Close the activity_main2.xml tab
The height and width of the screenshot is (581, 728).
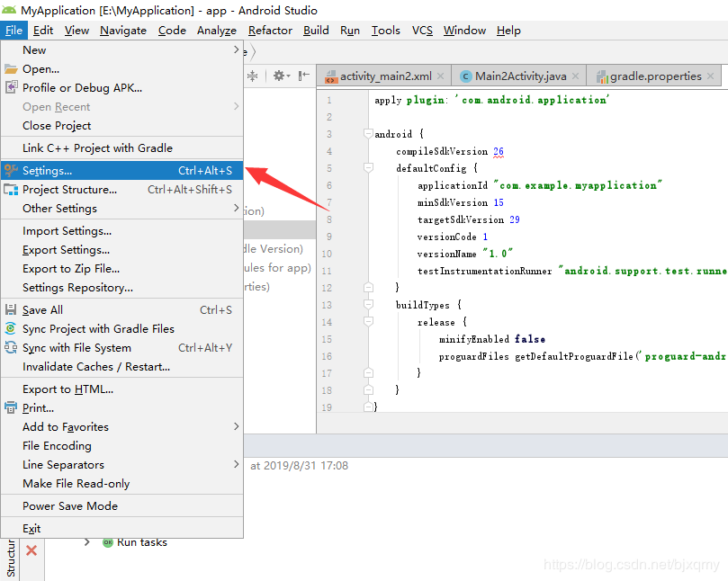tap(441, 76)
